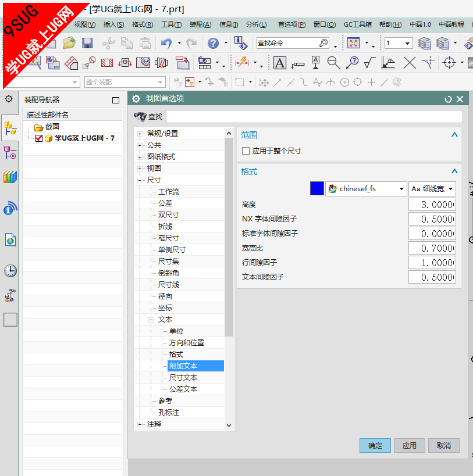The height and width of the screenshot is (476, 473).
Task: Open the 插入(S) menu
Action: [113, 24]
